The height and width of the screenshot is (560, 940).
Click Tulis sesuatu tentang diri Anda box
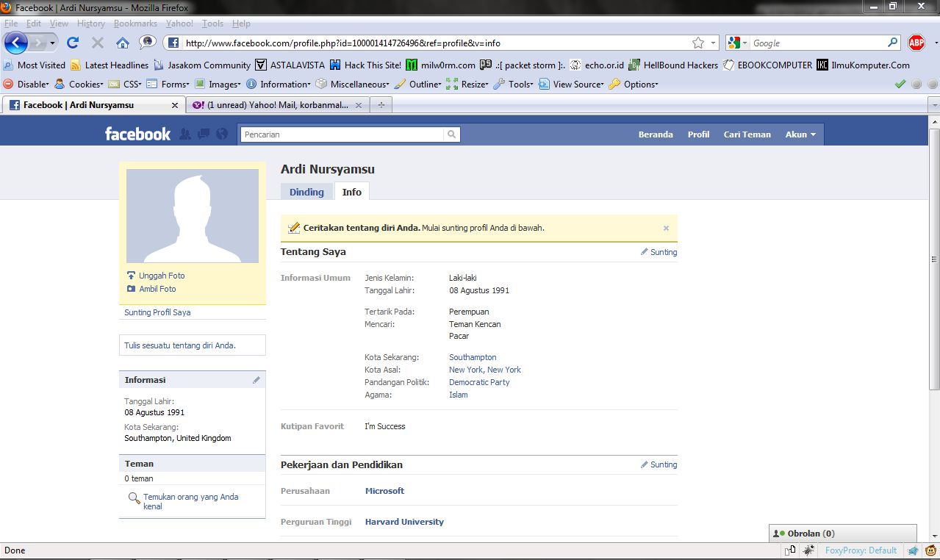(x=193, y=345)
